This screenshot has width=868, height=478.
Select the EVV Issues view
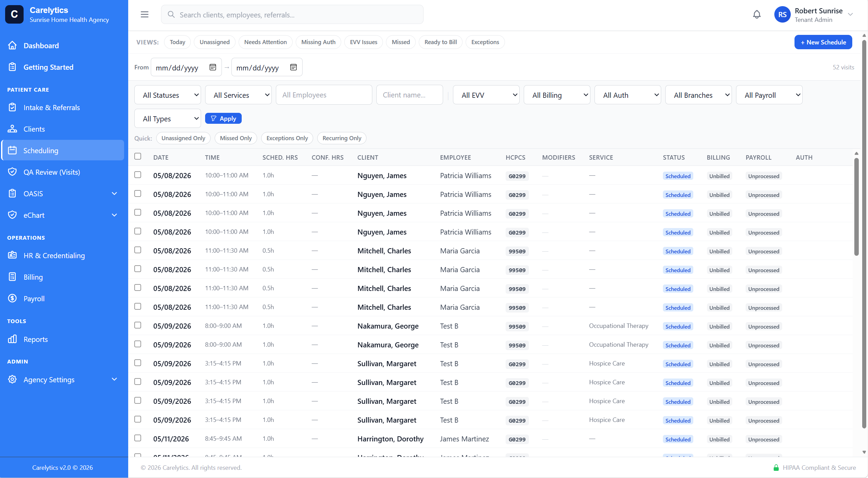tap(364, 42)
